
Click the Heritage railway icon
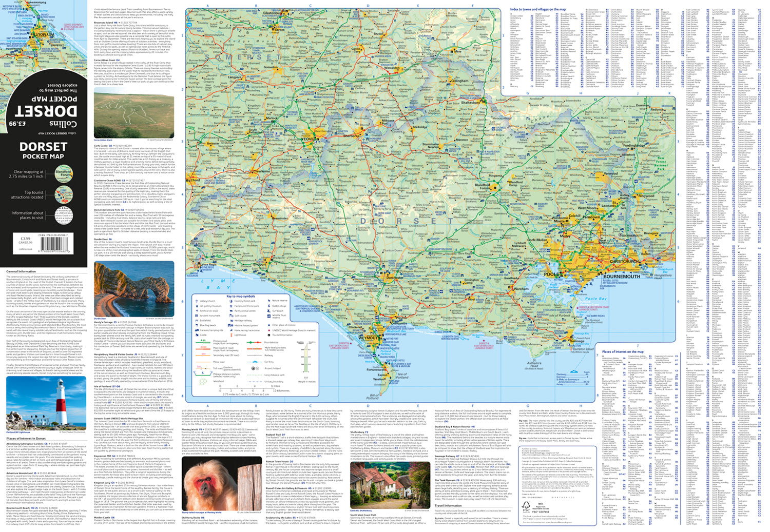pyautogui.click(x=231, y=321)
